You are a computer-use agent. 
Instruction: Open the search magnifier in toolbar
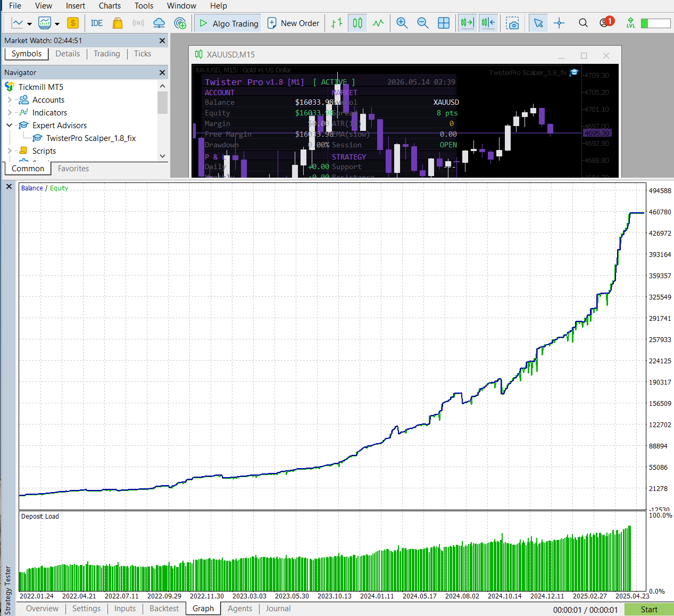coord(583,23)
